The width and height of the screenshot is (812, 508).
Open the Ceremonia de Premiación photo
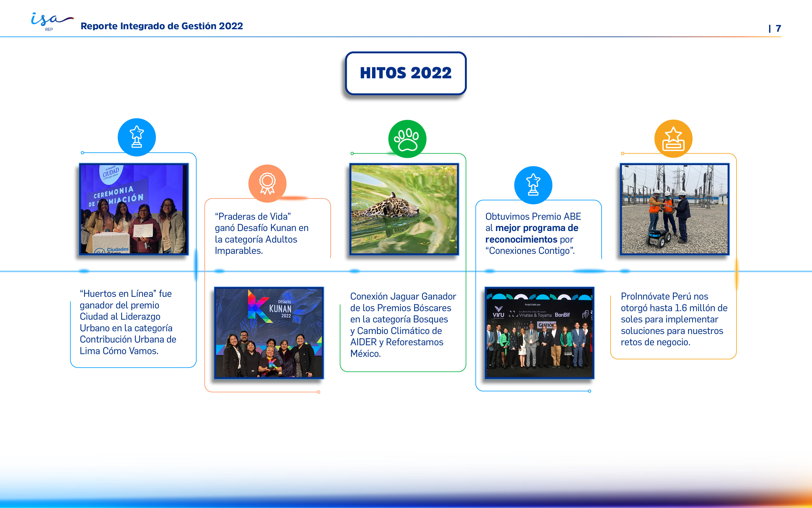pos(134,209)
